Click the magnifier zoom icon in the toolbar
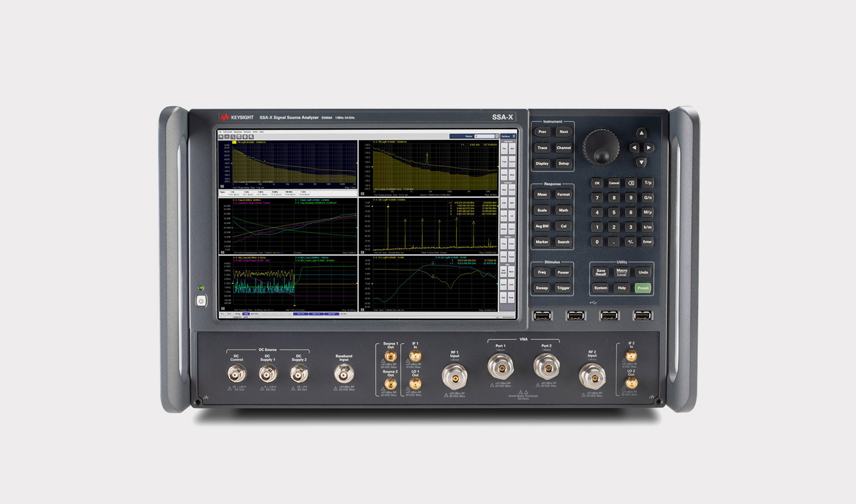The width and height of the screenshot is (856, 504). pos(251,137)
